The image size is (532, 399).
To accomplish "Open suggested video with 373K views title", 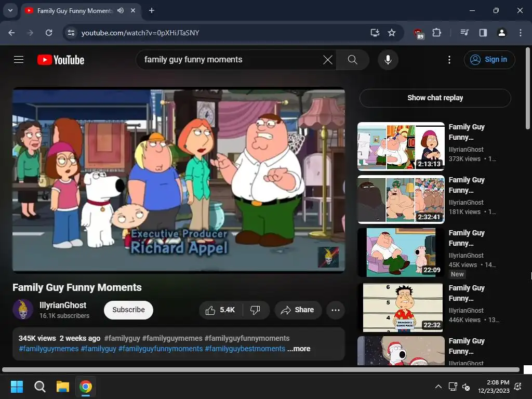I will pyautogui.click(x=467, y=132).
